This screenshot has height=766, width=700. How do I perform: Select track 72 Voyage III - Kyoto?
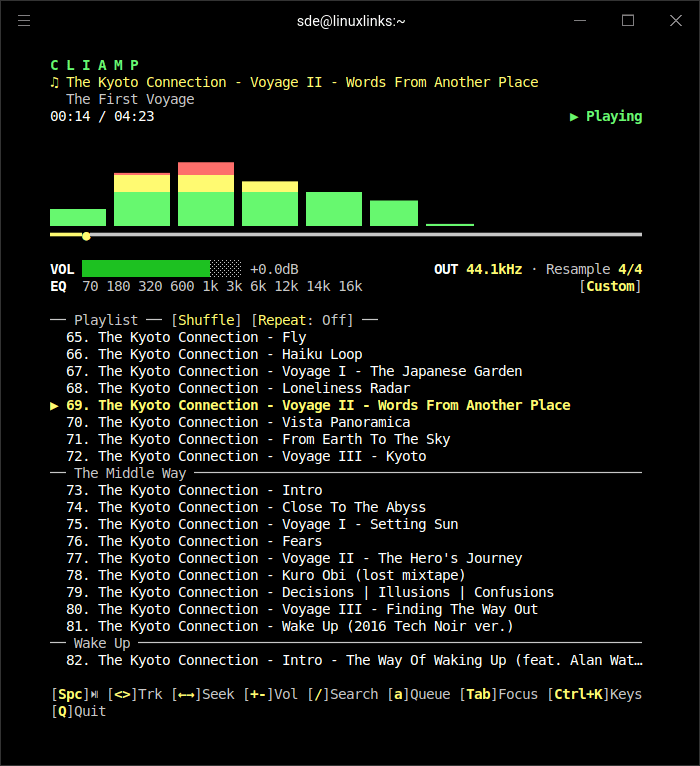[246, 456]
